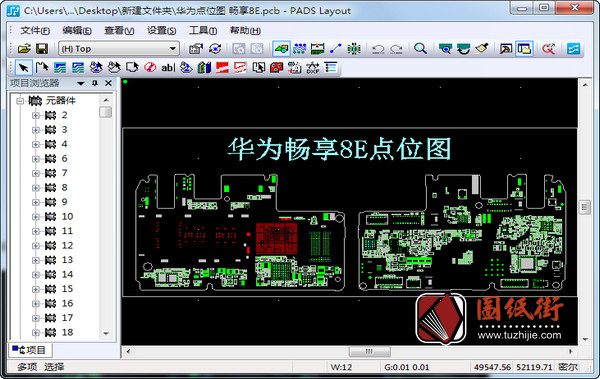
Task: Click the Import DXF File icon
Action: pyautogui.click(x=313, y=68)
